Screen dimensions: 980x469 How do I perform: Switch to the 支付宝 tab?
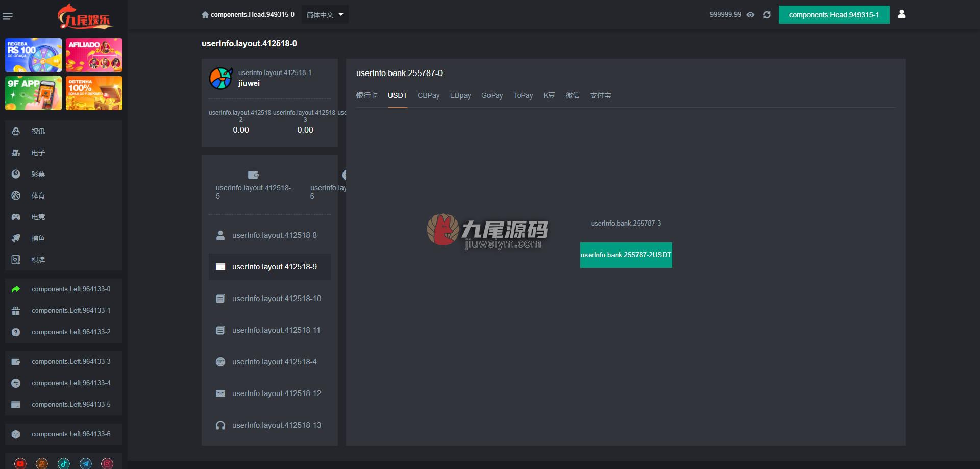click(601, 95)
